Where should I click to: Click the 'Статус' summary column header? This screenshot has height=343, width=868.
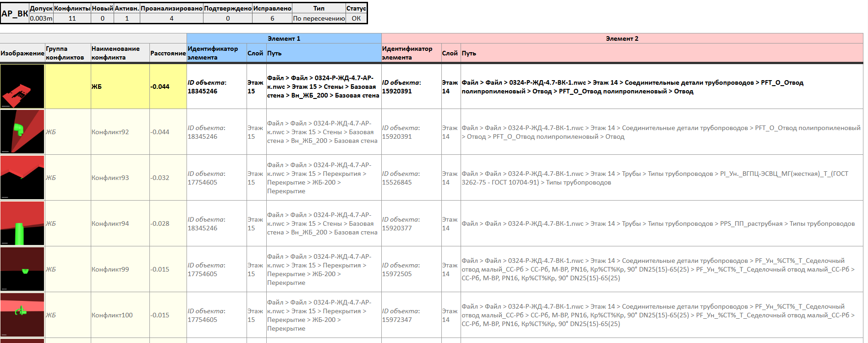pyautogui.click(x=356, y=8)
